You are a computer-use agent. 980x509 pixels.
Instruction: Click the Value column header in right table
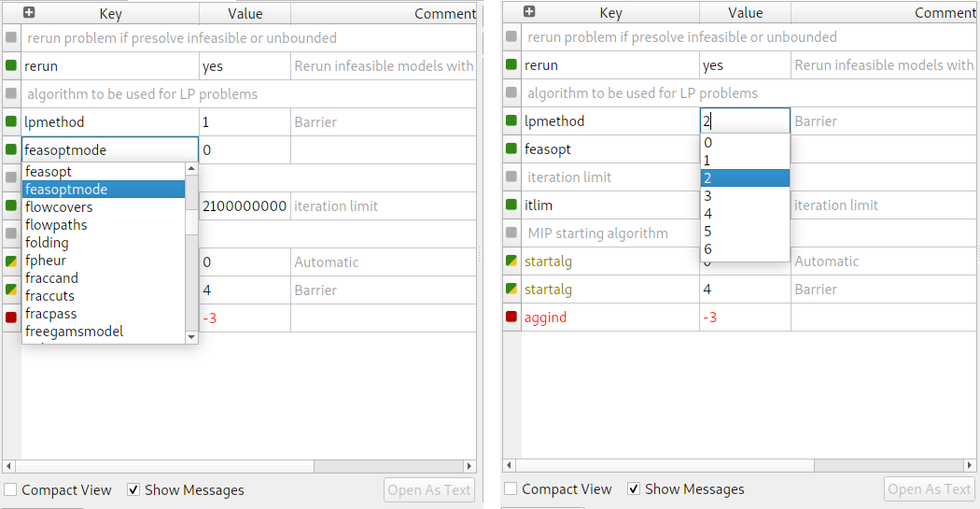tap(745, 13)
